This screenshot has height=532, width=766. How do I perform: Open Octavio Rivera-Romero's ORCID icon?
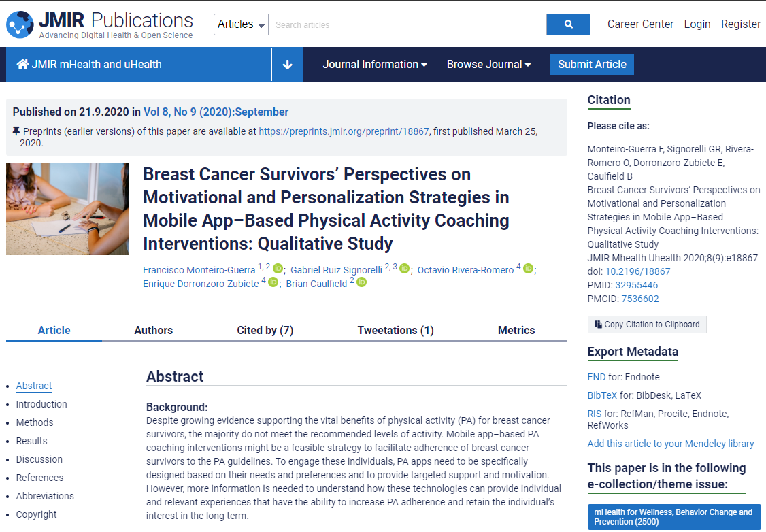pos(528,269)
